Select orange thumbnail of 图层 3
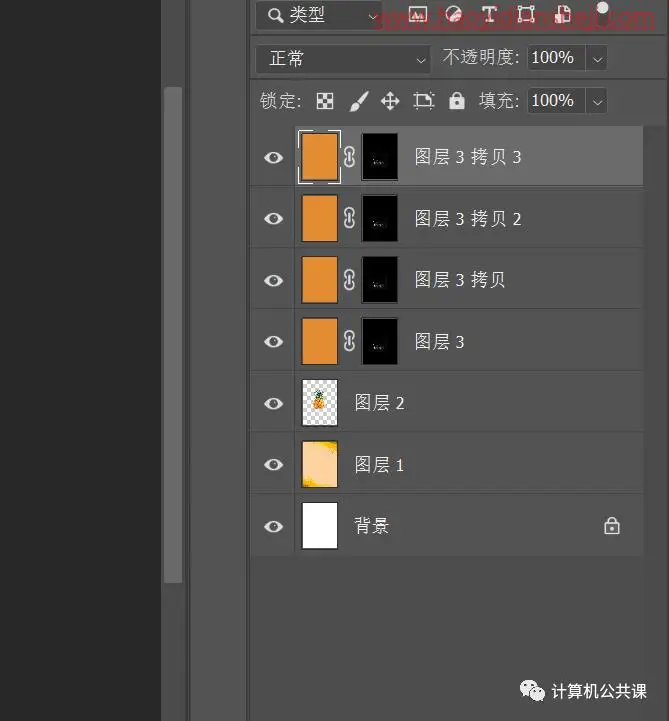This screenshot has width=669, height=721. coord(320,341)
